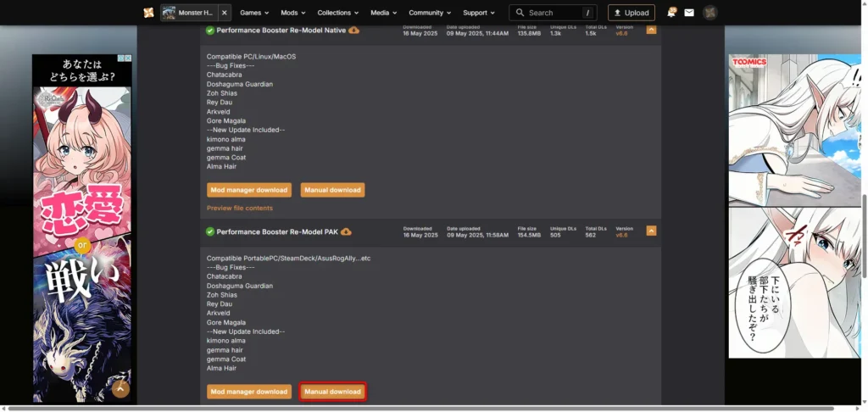Click upload date 09 May 2025, 11:44AM
868x412 pixels.
pyautogui.click(x=478, y=34)
